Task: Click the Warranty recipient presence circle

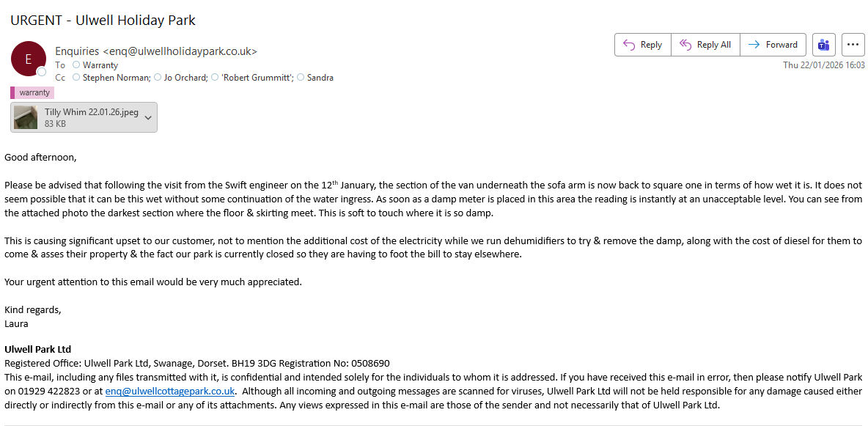Action: coord(76,65)
